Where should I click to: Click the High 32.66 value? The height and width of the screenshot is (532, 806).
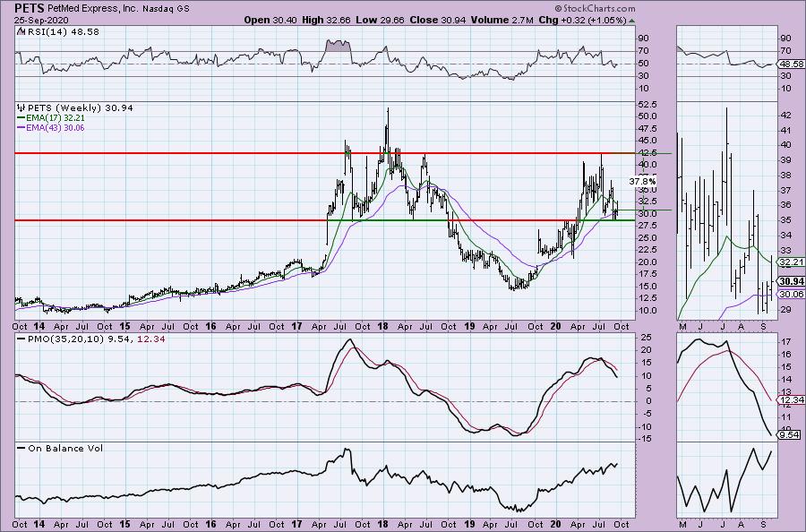(x=326, y=20)
